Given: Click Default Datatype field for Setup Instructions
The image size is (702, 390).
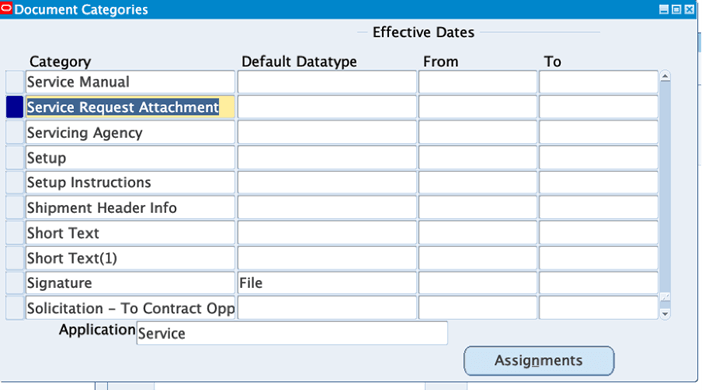Looking at the screenshot, I should tap(327, 183).
